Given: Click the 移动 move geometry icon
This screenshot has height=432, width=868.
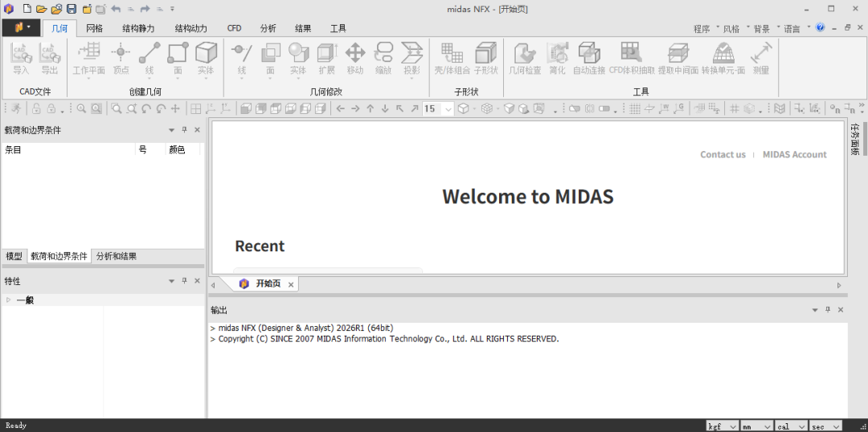Looking at the screenshot, I should pyautogui.click(x=355, y=59).
